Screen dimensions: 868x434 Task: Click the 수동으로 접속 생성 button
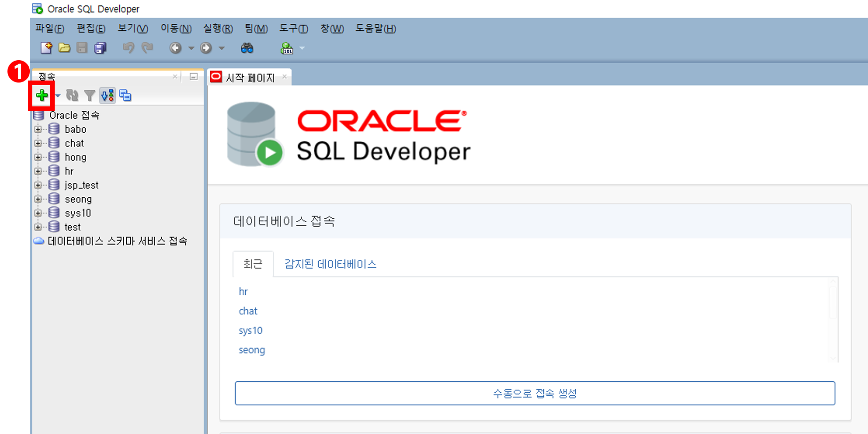pyautogui.click(x=535, y=393)
